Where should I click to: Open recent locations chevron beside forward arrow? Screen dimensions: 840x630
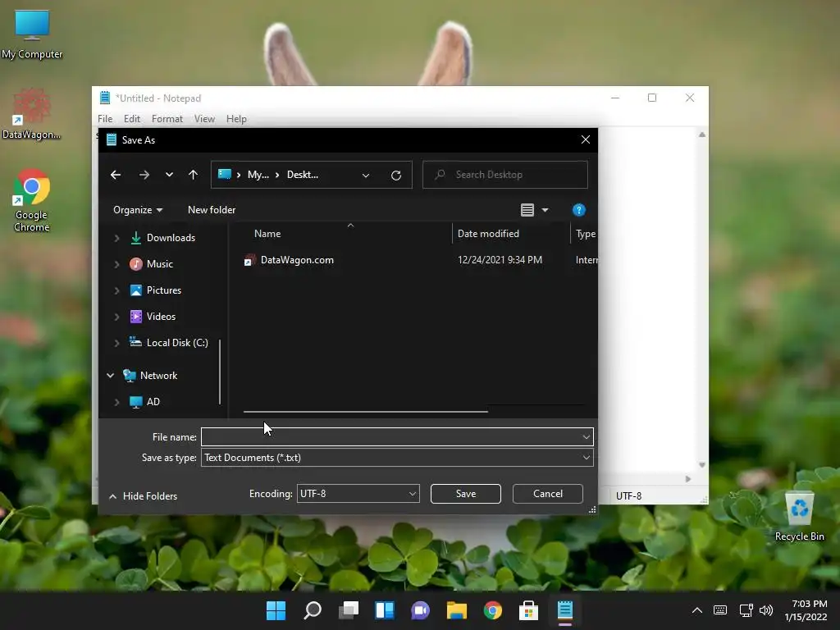[x=169, y=175]
